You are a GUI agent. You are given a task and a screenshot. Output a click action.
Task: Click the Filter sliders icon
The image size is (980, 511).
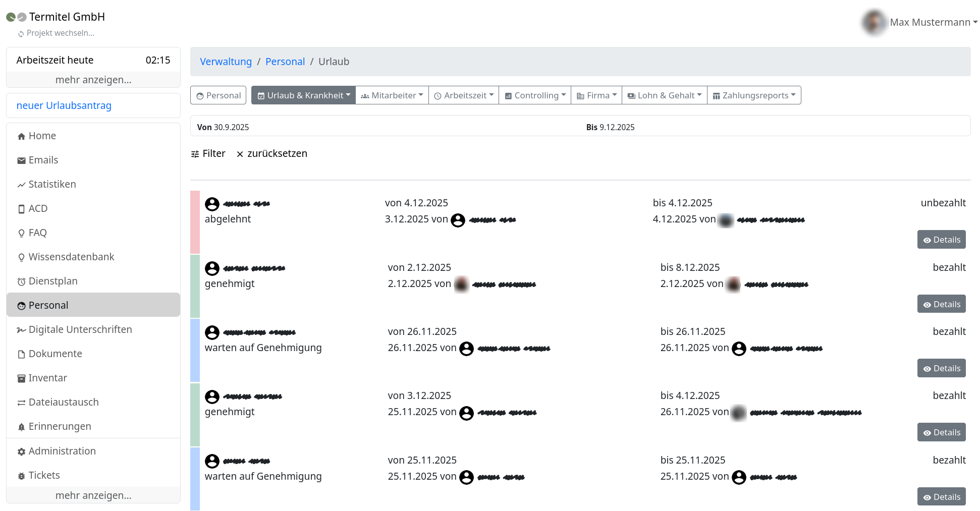(x=195, y=154)
